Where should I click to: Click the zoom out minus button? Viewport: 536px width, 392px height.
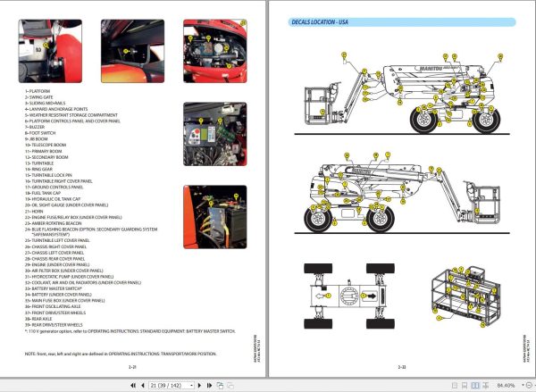coord(530,386)
